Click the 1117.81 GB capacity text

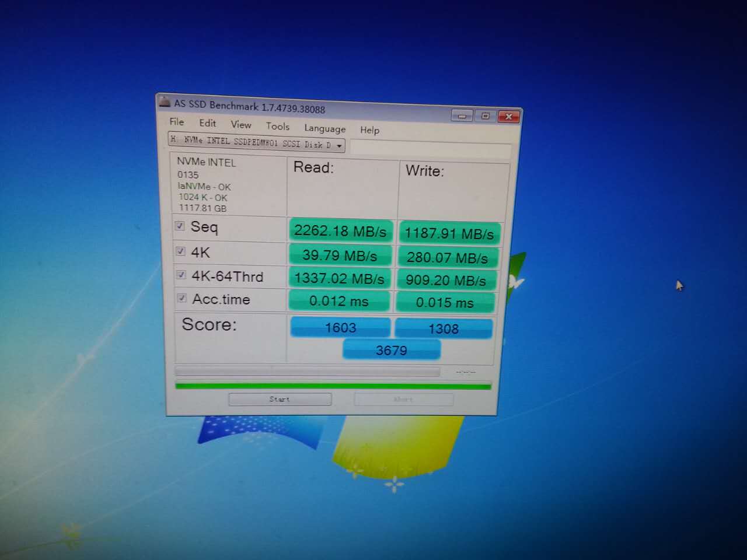pos(203,208)
